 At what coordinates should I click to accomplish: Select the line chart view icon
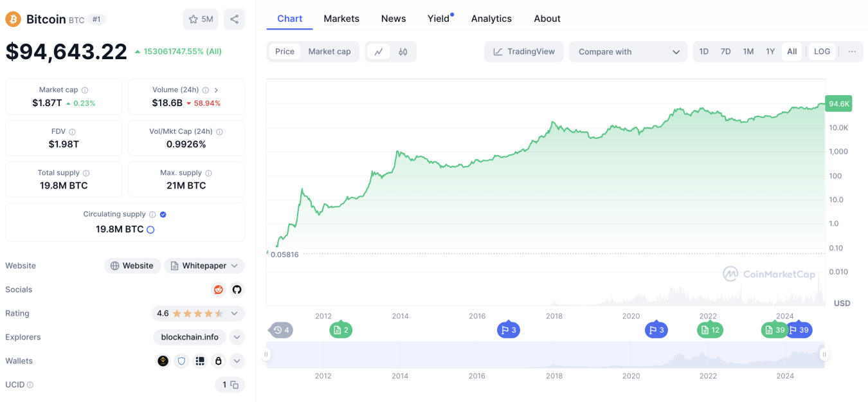tap(379, 51)
